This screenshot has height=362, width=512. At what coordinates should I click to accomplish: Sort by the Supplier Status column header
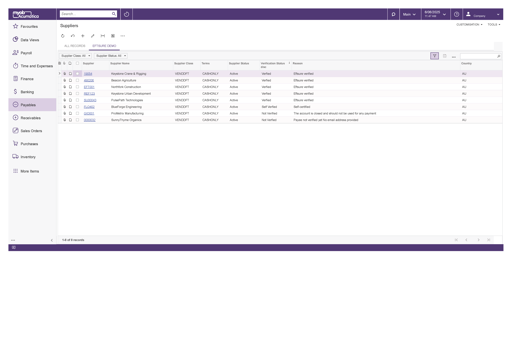[239, 63]
